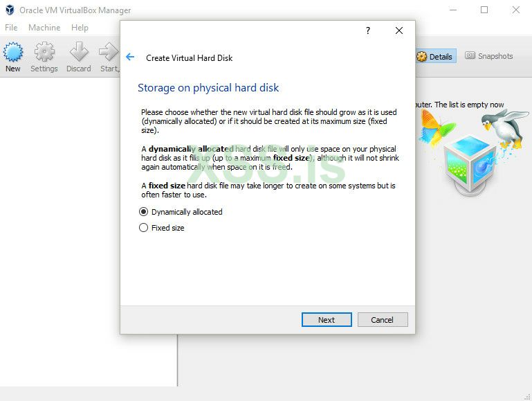Click the New virtual machine icon
Viewport: 532px width, 401px height.
(x=13, y=53)
